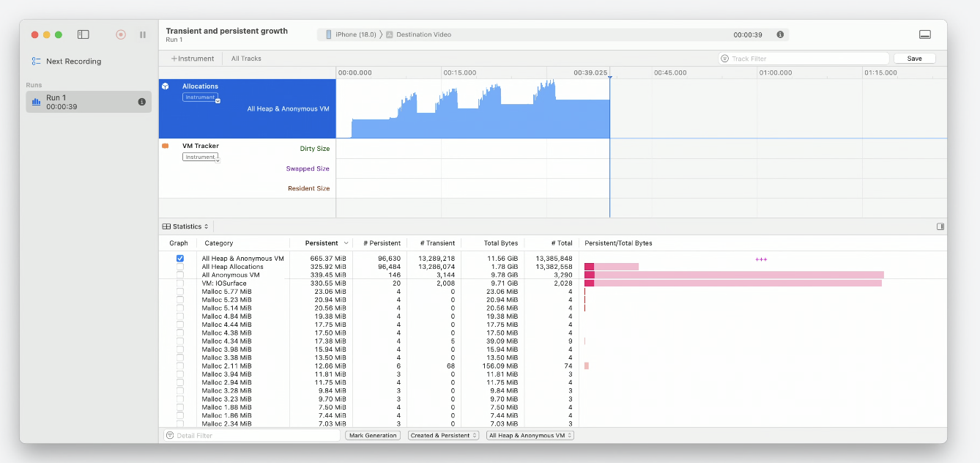Open the Statistics view dropdown
Image resolution: width=980 pixels, height=463 pixels.
pos(186,226)
